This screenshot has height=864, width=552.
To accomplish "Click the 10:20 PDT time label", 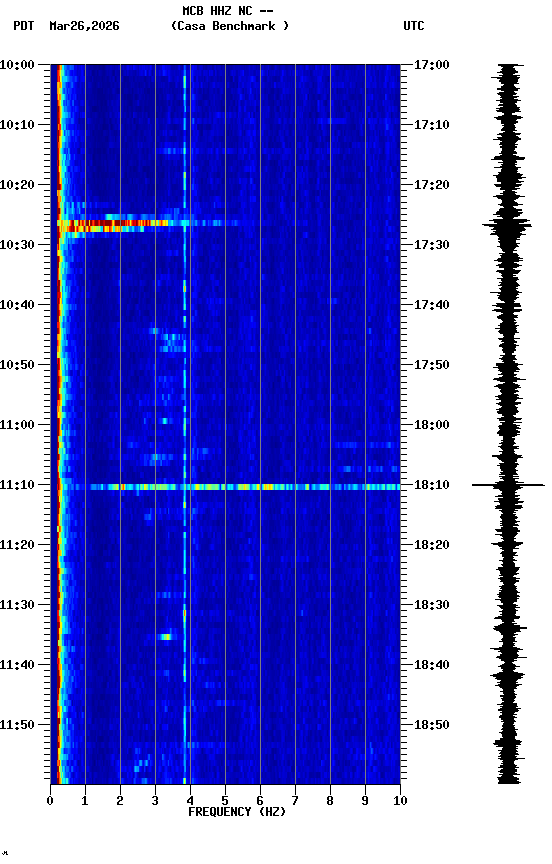I will tap(17, 185).
